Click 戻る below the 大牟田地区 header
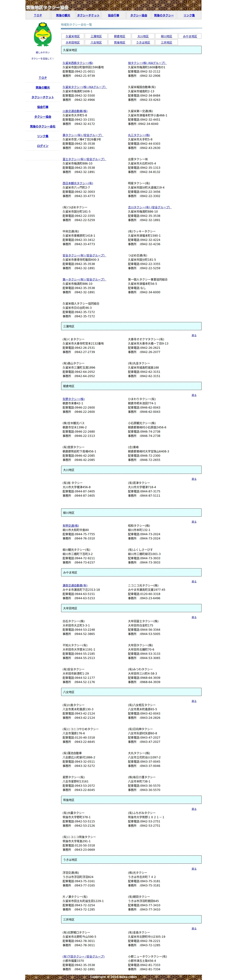 point(194,617)
